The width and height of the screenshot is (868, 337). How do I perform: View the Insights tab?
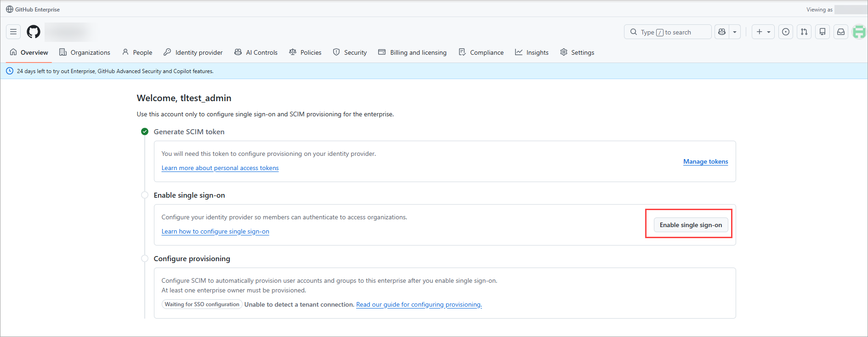532,52
